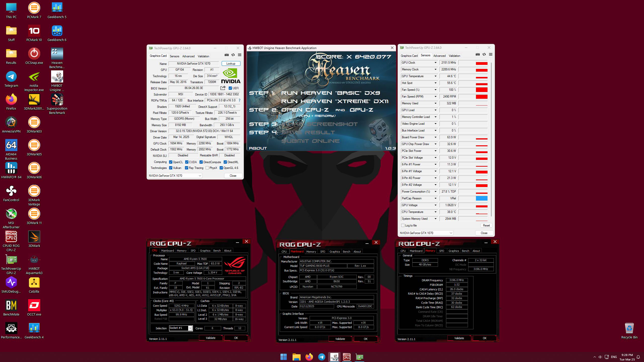Toggle the CUDA checkbox

[187, 162]
